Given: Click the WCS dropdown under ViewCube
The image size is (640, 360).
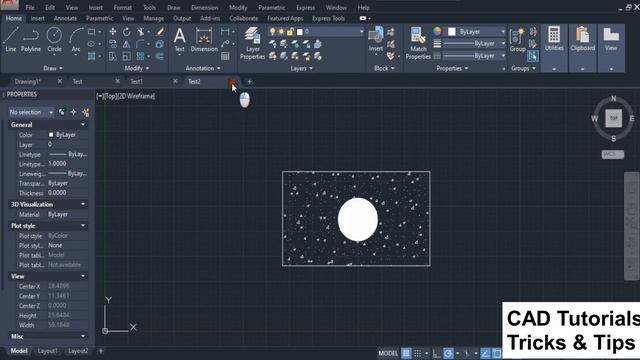Looking at the screenshot, I should pyautogui.click(x=613, y=154).
